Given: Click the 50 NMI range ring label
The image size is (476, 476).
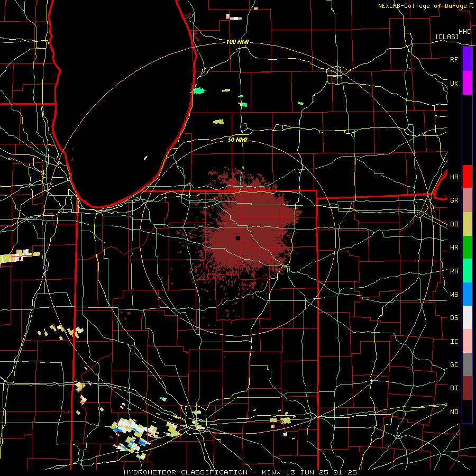Looking at the screenshot, I should point(237,140).
